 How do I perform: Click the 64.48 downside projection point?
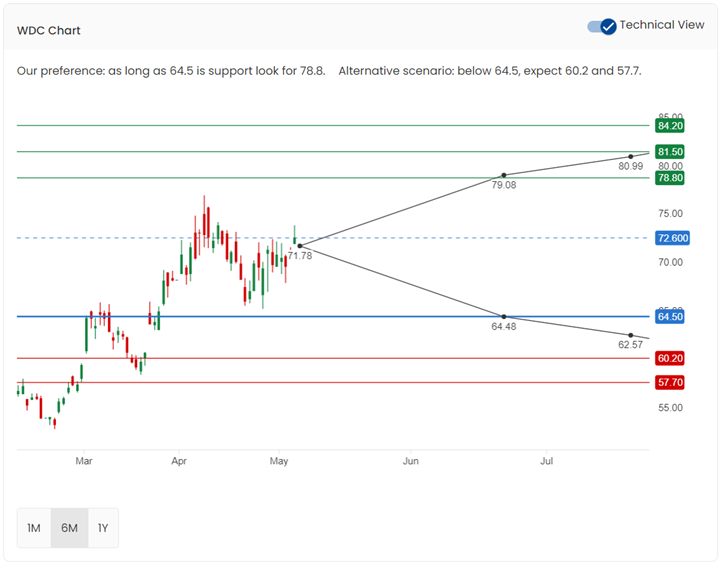click(504, 316)
